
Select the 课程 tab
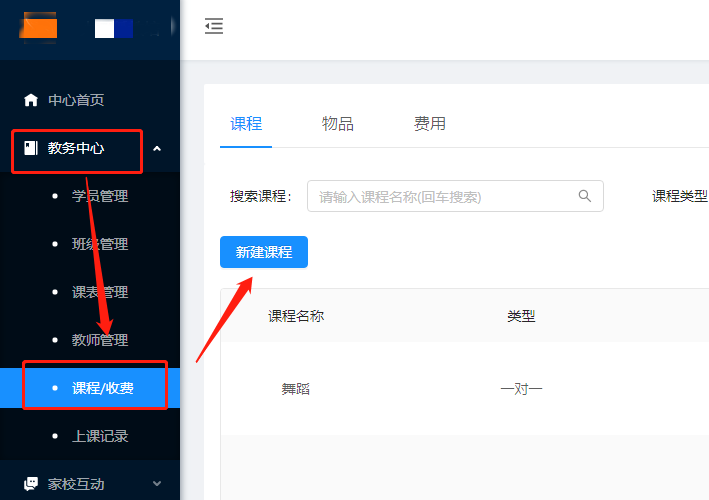(246, 123)
